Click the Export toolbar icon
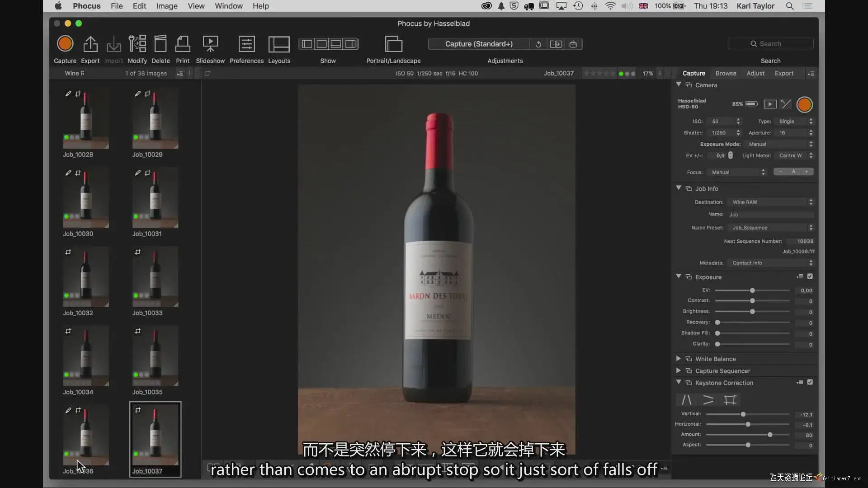 pyautogui.click(x=90, y=44)
